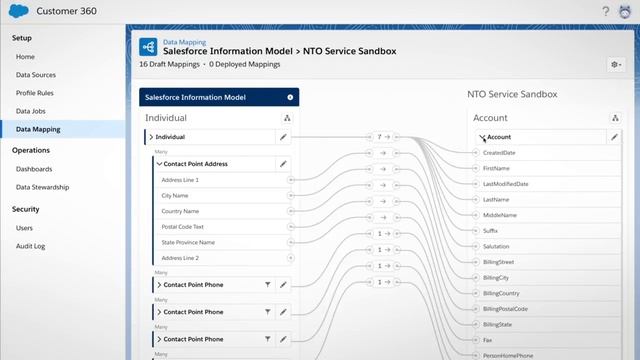This screenshot has width=640, height=360.
Task: Click connector circle on State Province Name
Action: (291, 242)
